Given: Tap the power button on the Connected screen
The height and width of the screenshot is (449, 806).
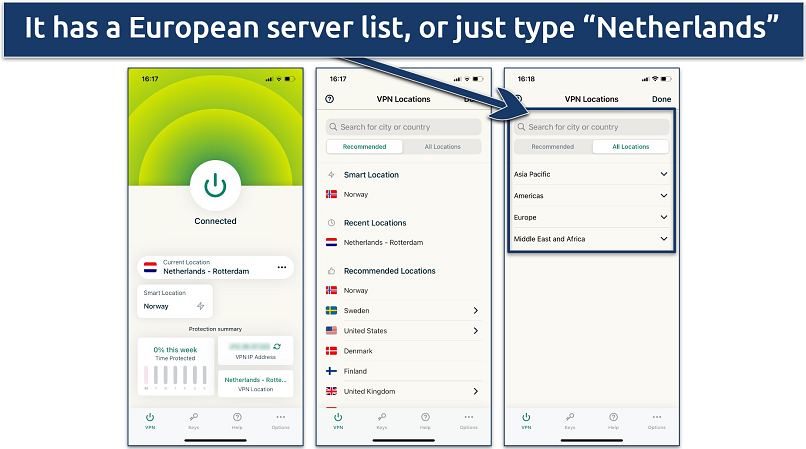Looking at the screenshot, I should click(x=215, y=186).
